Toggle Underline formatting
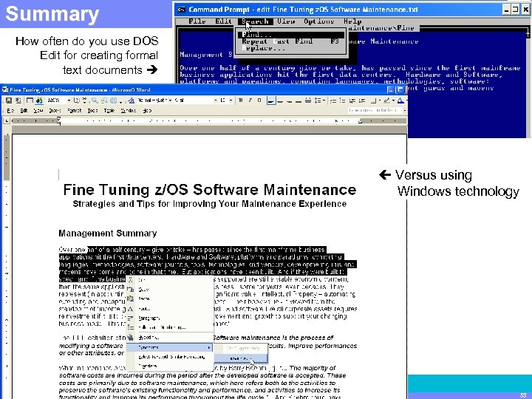Image resolution: width=532 pixels, height=399 pixels. (x=259, y=100)
